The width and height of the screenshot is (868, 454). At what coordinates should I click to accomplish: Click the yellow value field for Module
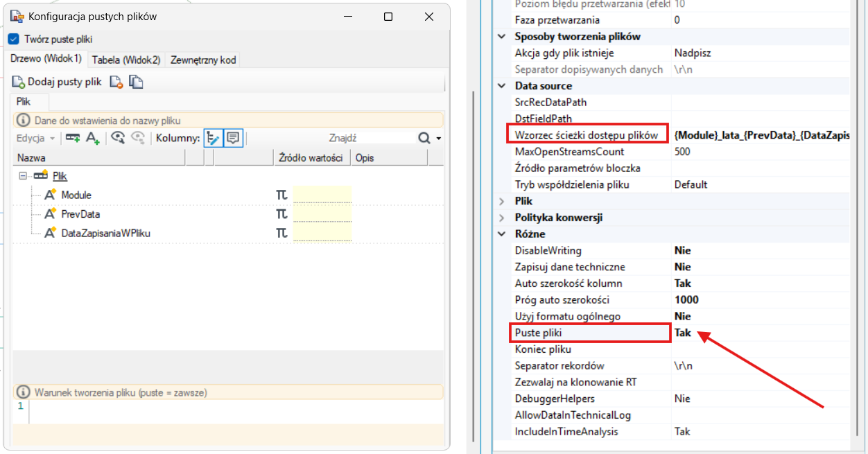coord(322,195)
